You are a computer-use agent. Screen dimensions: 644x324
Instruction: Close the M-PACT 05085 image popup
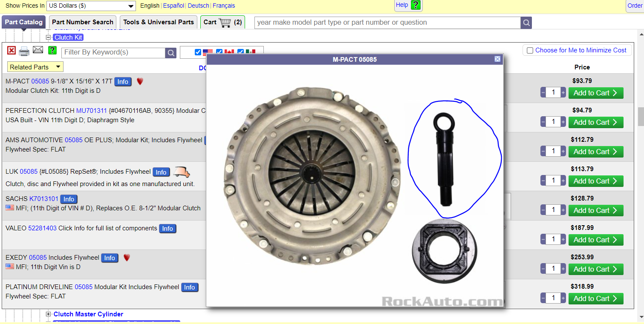click(x=497, y=59)
